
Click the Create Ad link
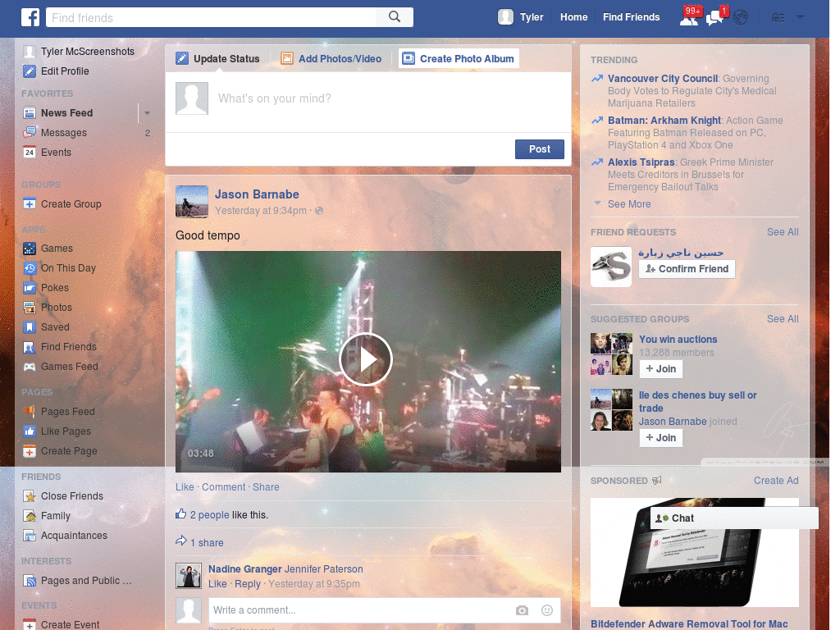776,481
